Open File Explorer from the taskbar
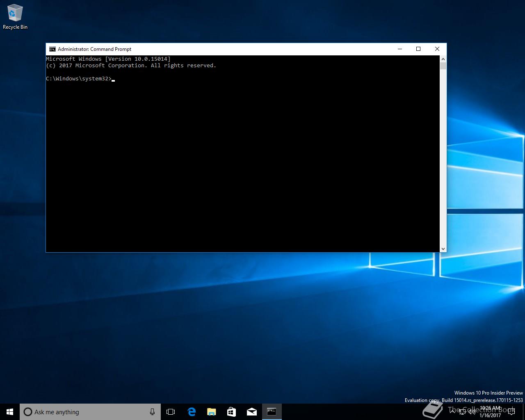Screen dimensions: 525x420 211,412
